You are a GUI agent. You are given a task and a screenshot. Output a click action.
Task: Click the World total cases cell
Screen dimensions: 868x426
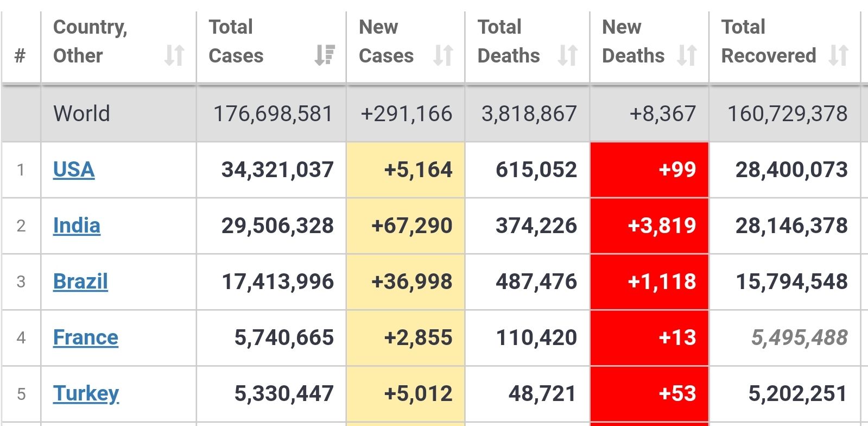pos(273,114)
